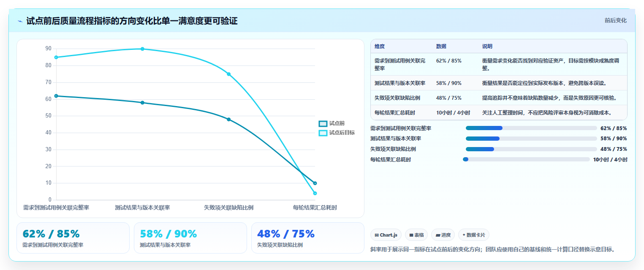Click progress value 48% / 75%
Image resolution: width=644 pixels, height=270 pixels.
614,149
